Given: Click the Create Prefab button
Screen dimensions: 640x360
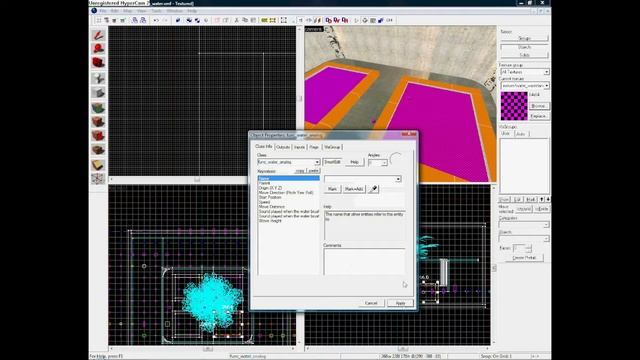Looking at the screenshot, I should pyautogui.click(x=524, y=258).
